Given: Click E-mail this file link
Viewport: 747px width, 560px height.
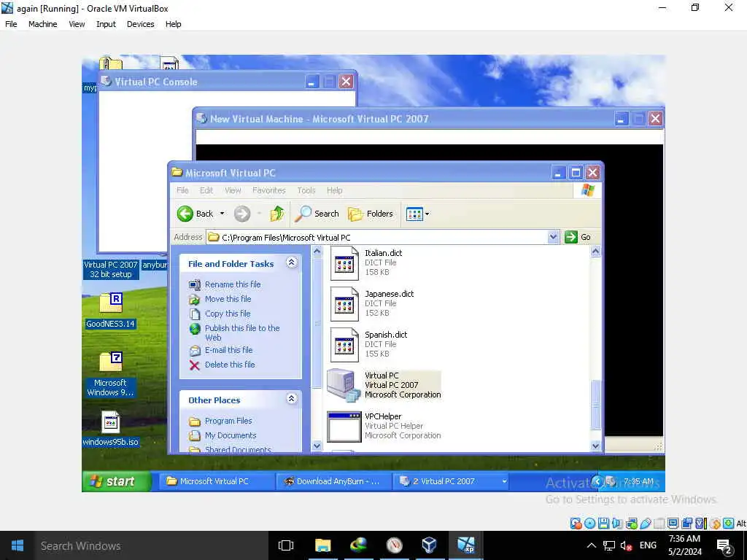Looking at the screenshot, I should coord(228,350).
